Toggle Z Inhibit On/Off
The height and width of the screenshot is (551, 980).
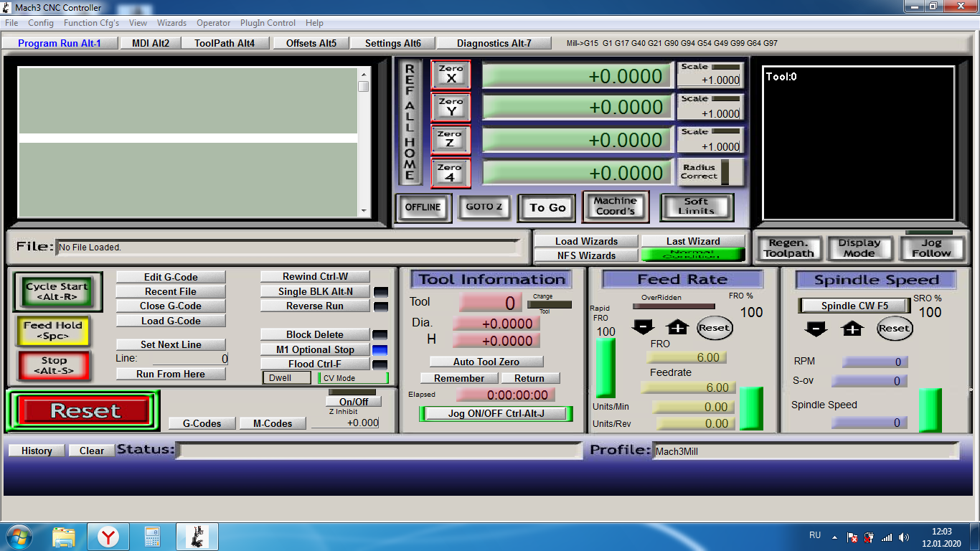[354, 402]
